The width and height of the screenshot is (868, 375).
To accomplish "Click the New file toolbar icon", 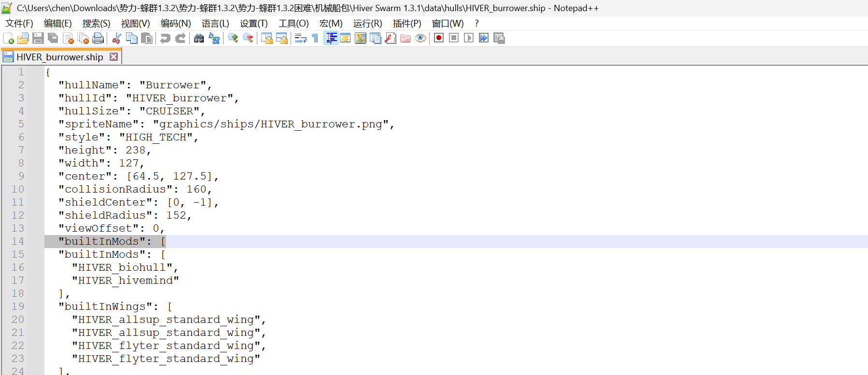I will point(8,38).
